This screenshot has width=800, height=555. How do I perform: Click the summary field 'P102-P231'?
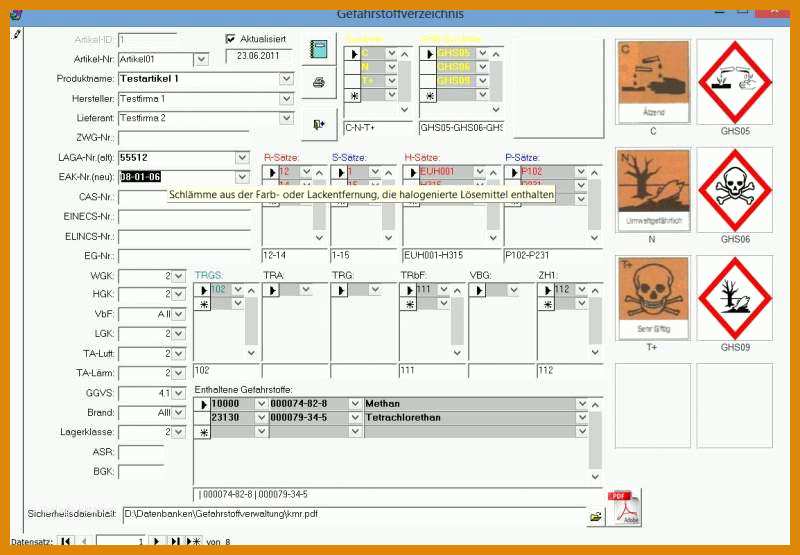point(553,255)
